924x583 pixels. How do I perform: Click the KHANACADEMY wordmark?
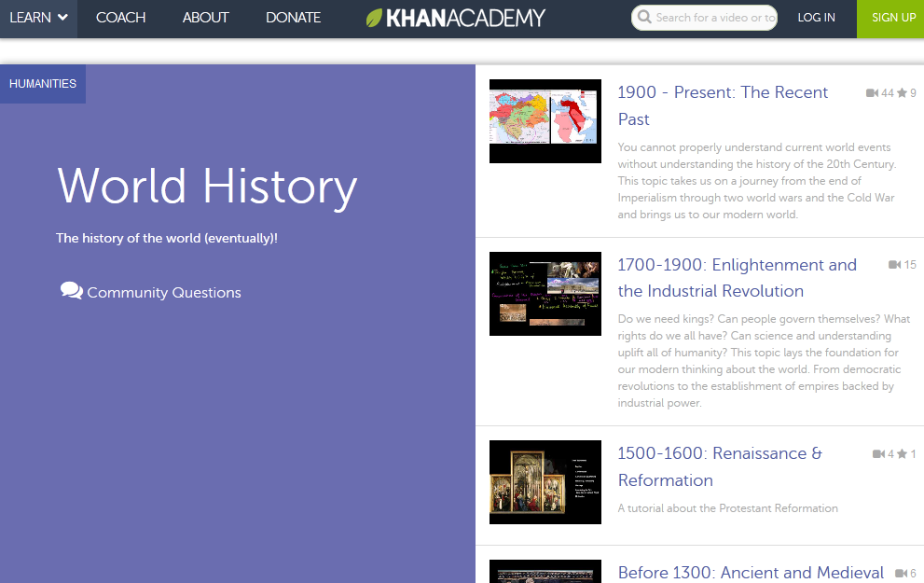465,18
